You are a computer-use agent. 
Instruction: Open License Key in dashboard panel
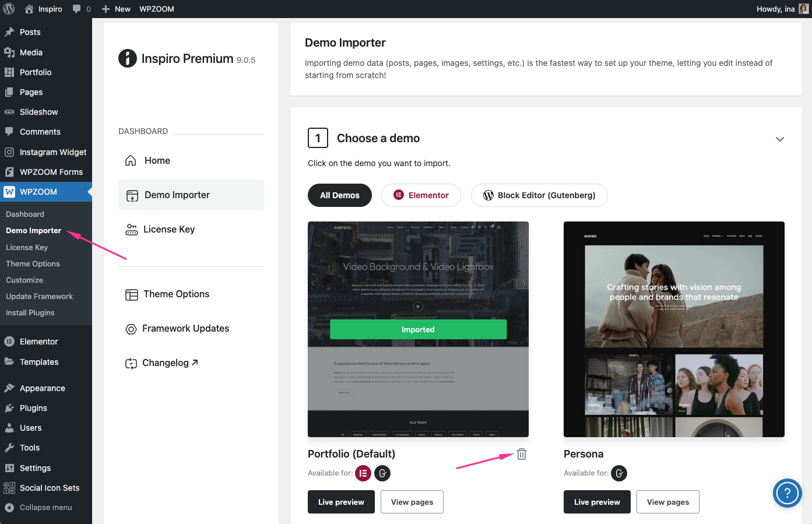pos(191,229)
